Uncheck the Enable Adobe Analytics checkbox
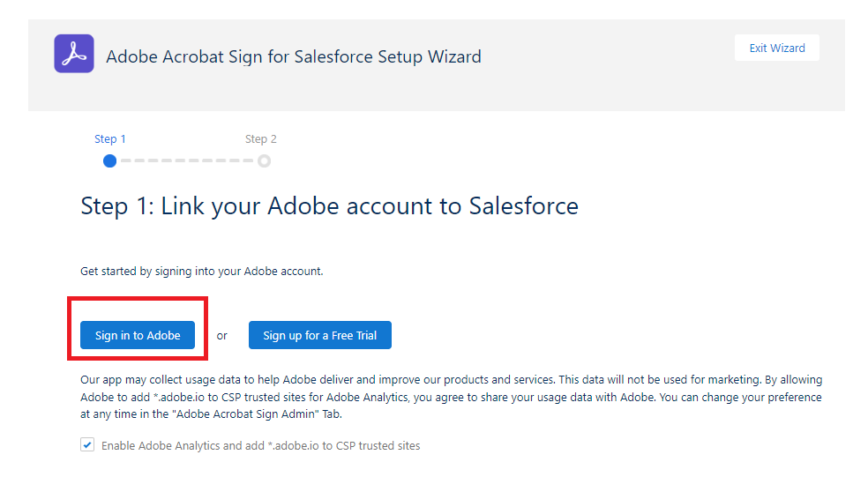This screenshot has width=868, height=477. (87, 445)
